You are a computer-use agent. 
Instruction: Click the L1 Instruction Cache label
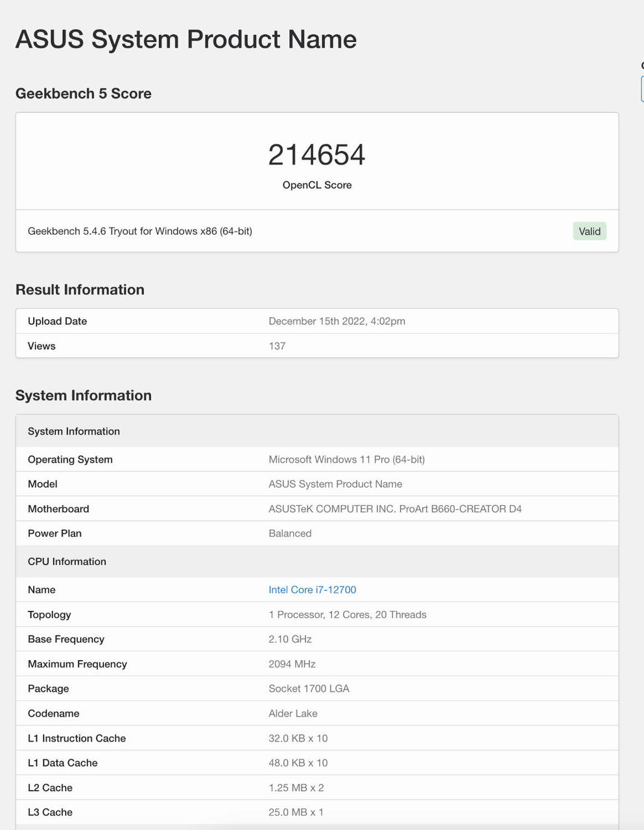tap(77, 739)
